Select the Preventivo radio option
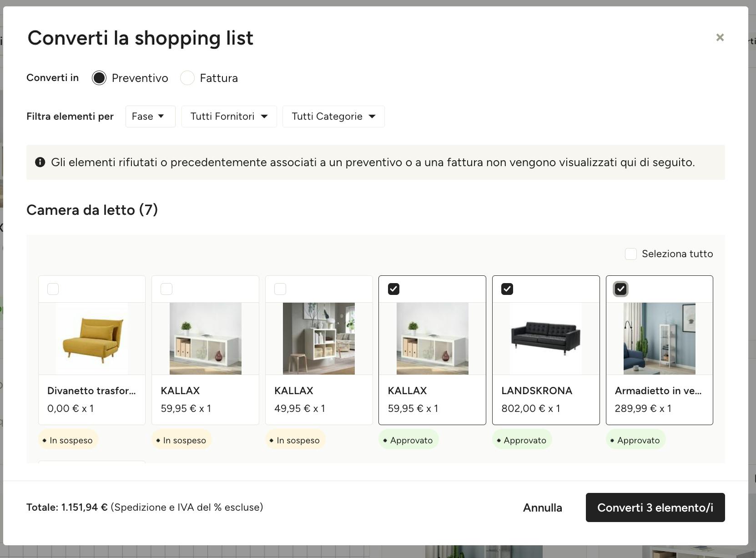The height and width of the screenshot is (558, 756). click(x=99, y=78)
